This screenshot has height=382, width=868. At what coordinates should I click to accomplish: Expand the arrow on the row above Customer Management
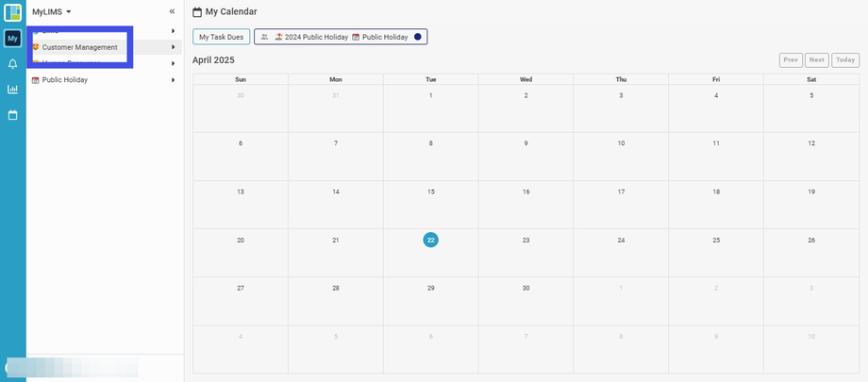coord(174,31)
